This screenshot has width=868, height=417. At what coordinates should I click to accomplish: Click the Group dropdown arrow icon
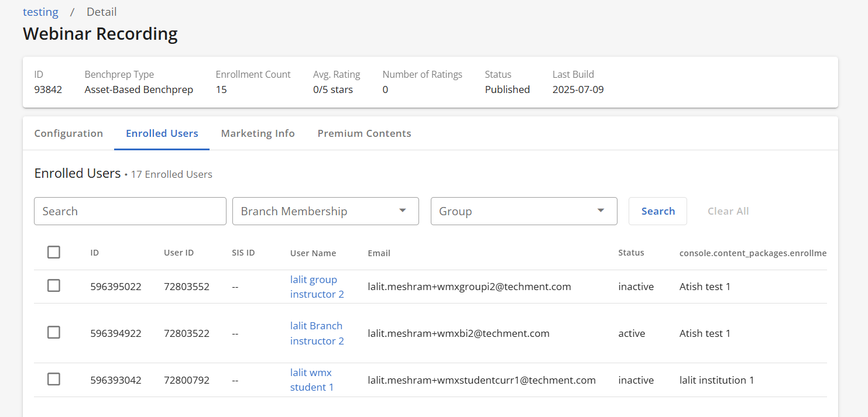tap(601, 211)
